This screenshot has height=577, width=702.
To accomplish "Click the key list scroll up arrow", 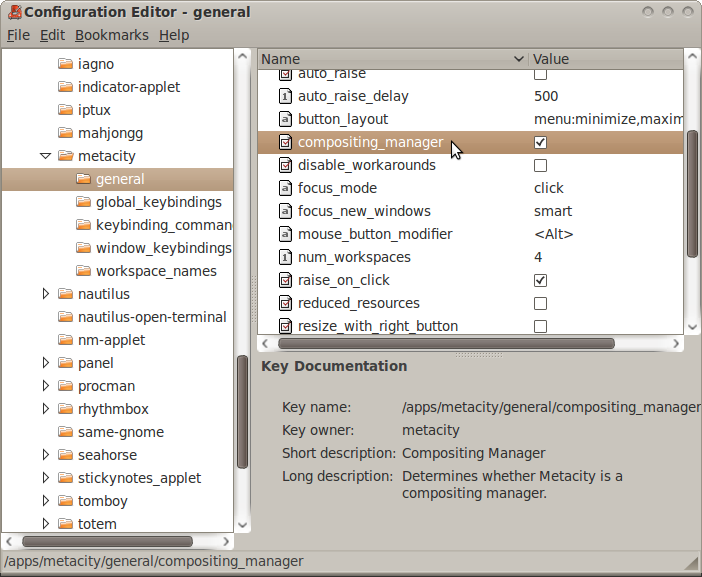I will (692, 56).
